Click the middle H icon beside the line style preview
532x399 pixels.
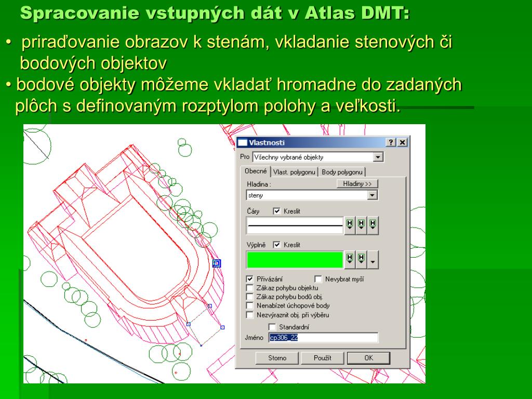(361, 225)
